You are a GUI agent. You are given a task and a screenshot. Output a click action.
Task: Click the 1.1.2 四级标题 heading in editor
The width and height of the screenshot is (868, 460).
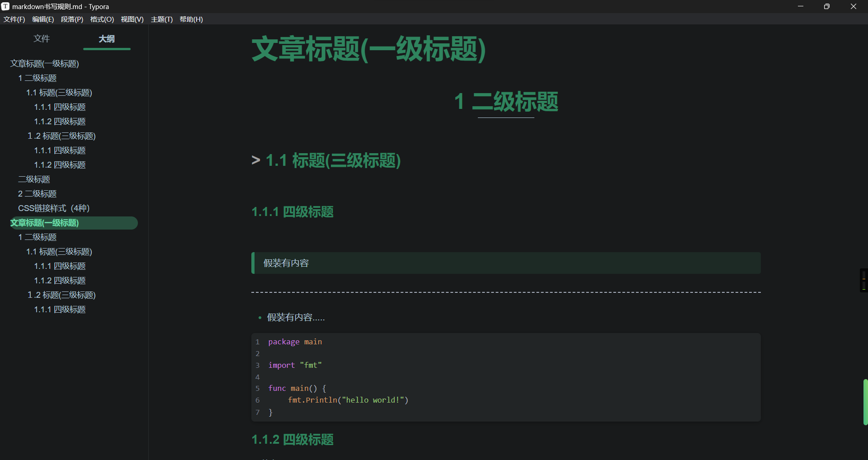click(x=292, y=440)
